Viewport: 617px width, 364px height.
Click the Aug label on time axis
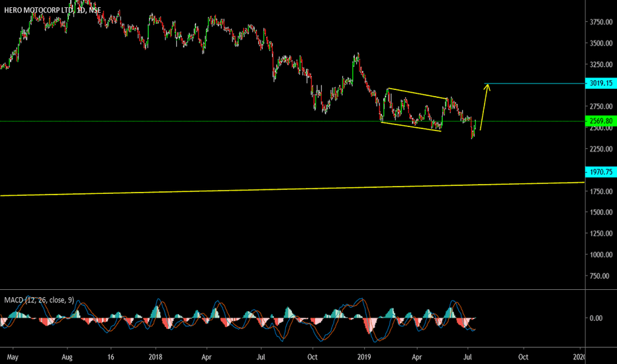67,357
